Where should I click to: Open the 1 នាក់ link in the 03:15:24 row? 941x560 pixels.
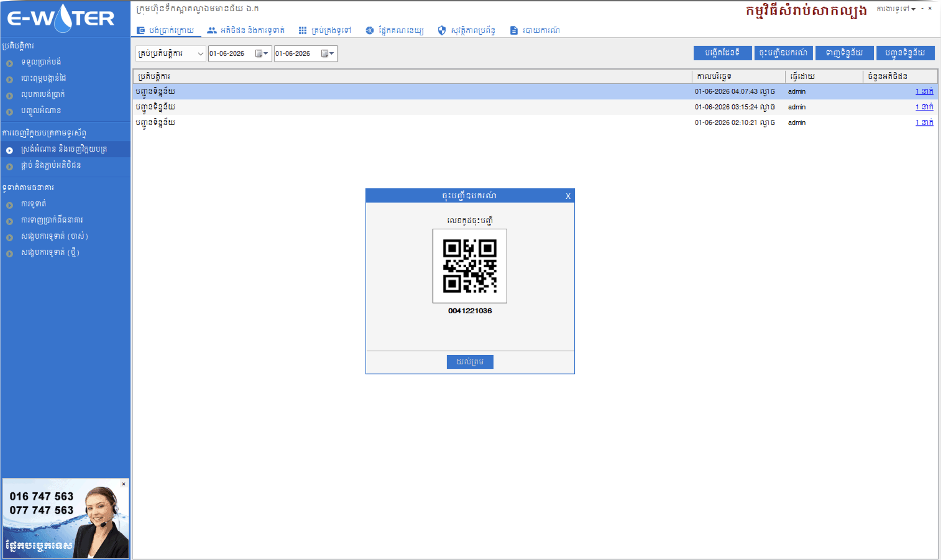pyautogui.click(x=924, y=107)
